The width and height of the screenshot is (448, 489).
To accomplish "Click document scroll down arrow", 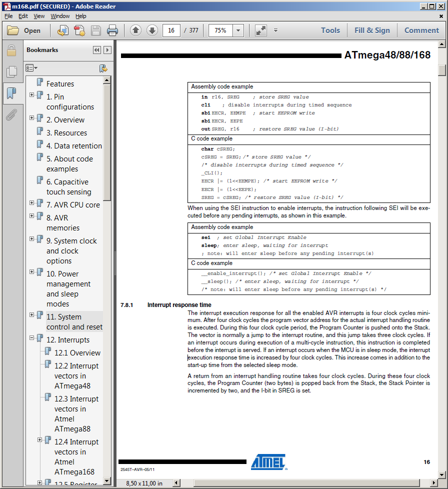I will (442, 475).
